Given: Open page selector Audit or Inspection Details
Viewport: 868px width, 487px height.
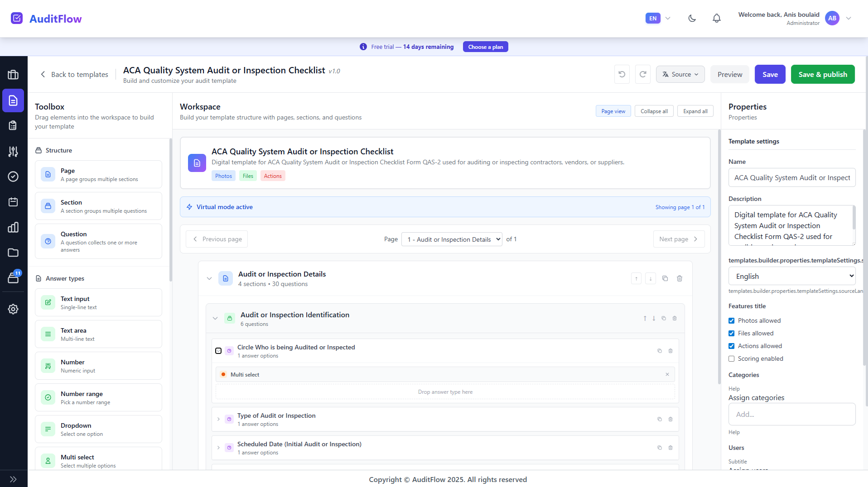Looking at the screenshot, I should click(x=452, y=239).
